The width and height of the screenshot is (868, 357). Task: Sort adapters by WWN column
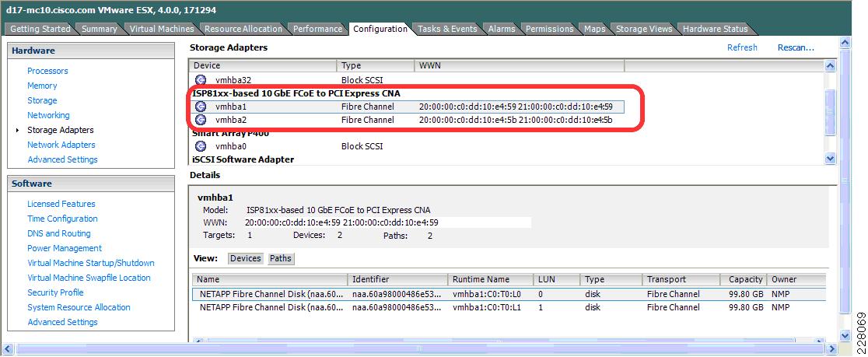tap(520, 65)
